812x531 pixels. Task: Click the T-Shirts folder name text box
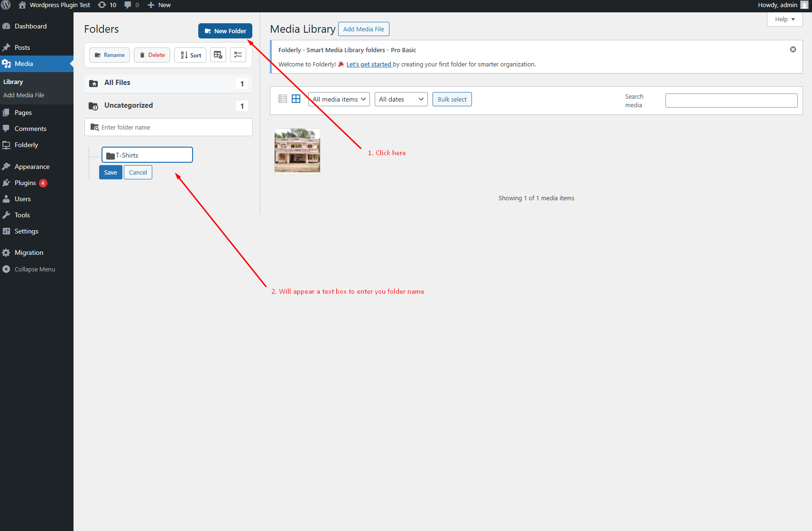[147, 155]
